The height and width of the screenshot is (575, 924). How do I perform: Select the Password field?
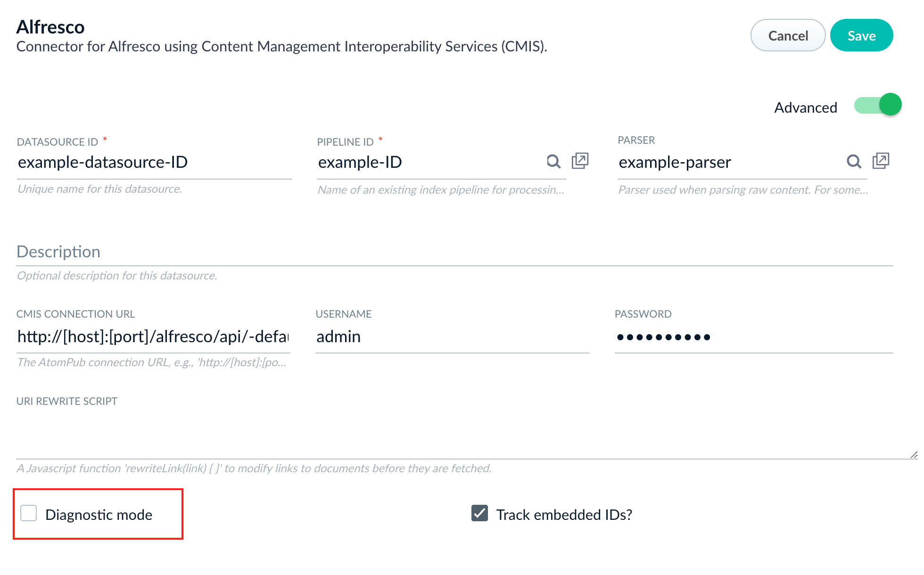pyautogui.click(x=754, y=337)
